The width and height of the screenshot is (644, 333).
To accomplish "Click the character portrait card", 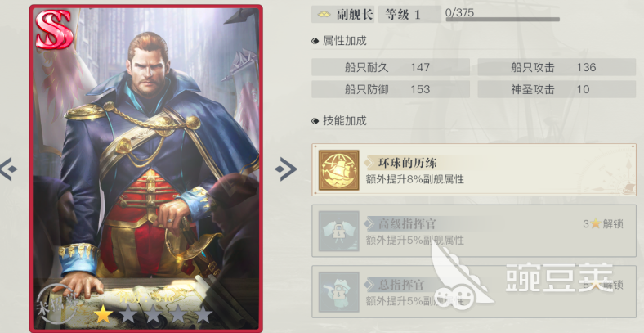I will coord(145,168).
